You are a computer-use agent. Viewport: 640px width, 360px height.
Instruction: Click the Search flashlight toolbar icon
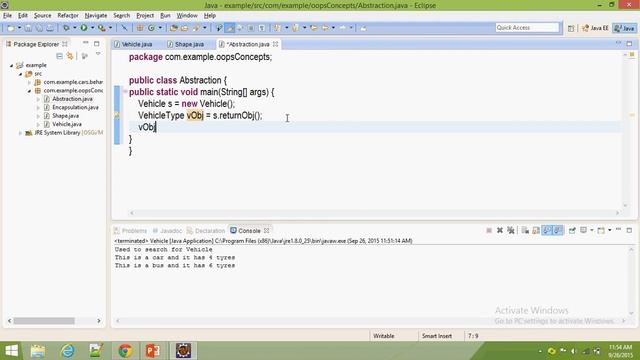(x=196, y=28)
